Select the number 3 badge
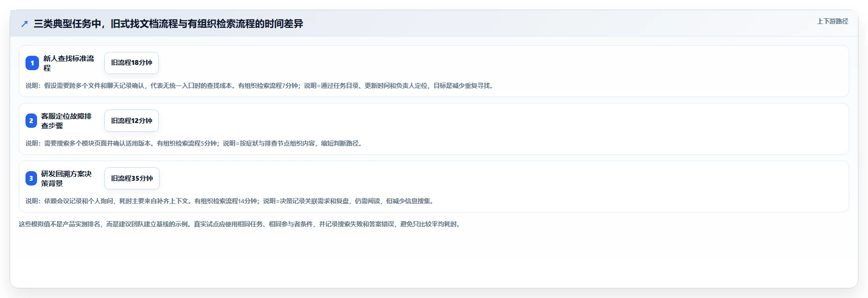Image resolution: width=868 pixels, height=298 pixels. (31, 178)
